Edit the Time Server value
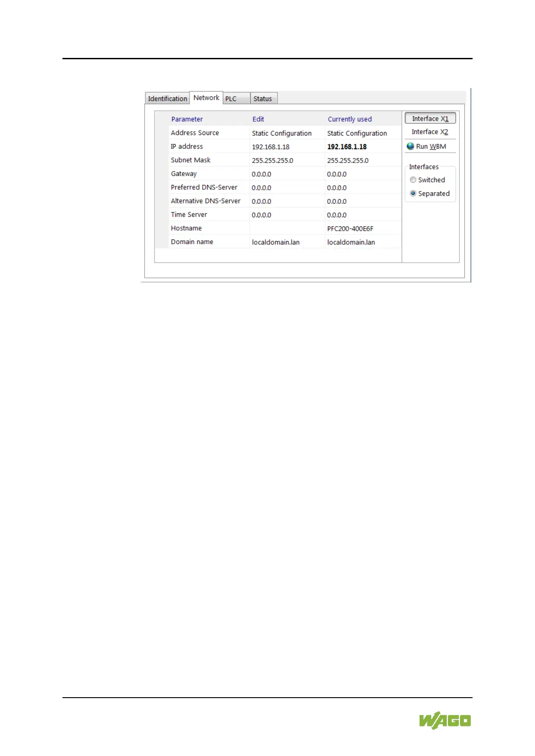The height and width of the screenshot is (756, 535). [x=287, y=215]
